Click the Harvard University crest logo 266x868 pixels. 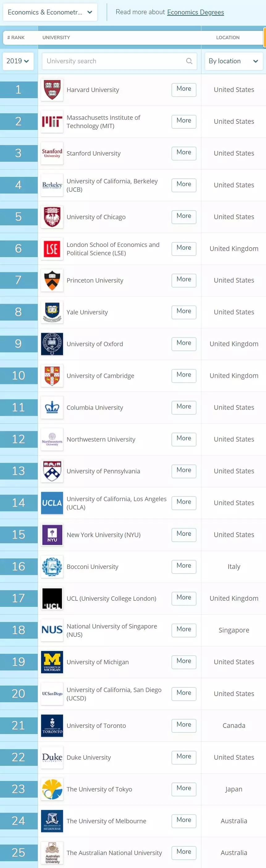(x=52, y=90)
